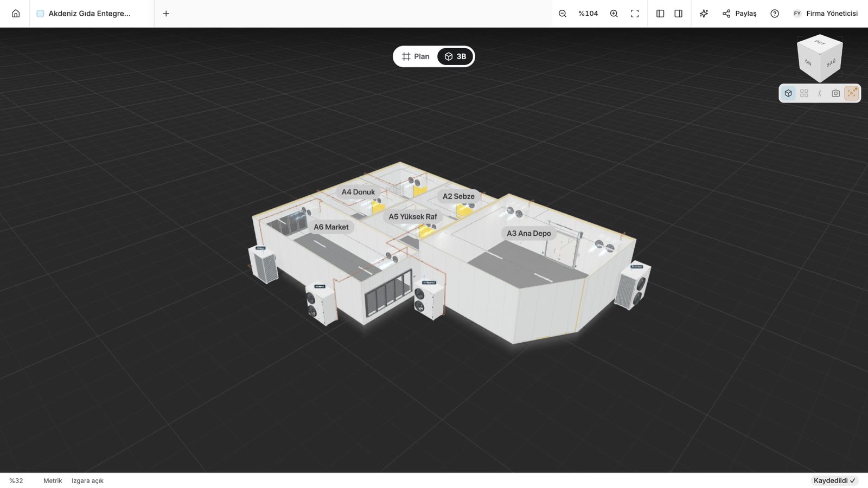This screenshot has width=868, height=488.
Task: Toggle the Izgara açık grid setting
Action: click(x=87, y=480)
